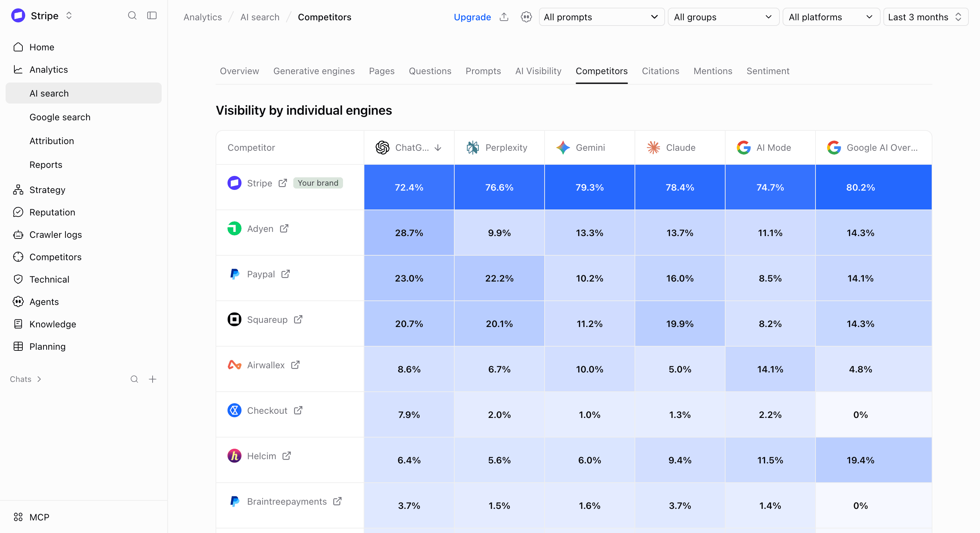Open Squareup's external link icon

(x=298, y=319)
